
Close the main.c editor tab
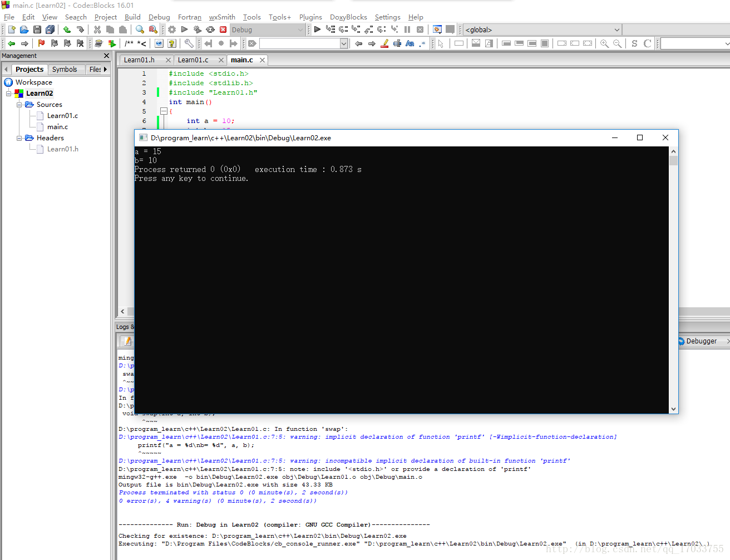tap(262, 60)
